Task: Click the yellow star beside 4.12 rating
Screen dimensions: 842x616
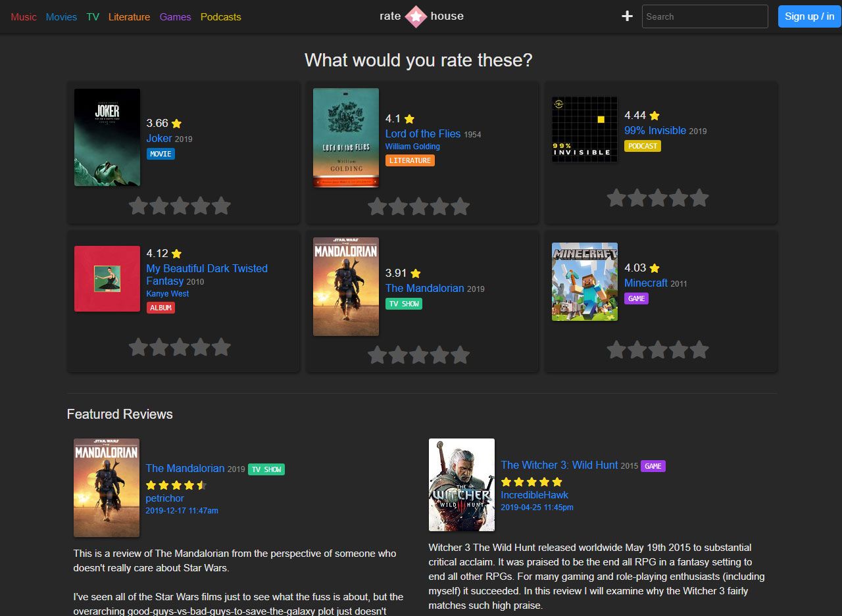Action: point(176,254)
